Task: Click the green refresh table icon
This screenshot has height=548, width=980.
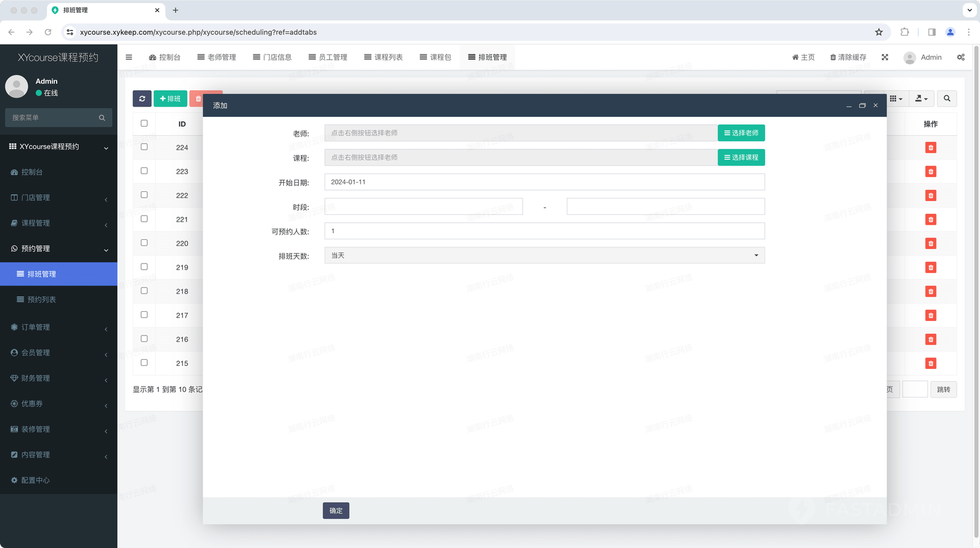Action: [142, 99]
